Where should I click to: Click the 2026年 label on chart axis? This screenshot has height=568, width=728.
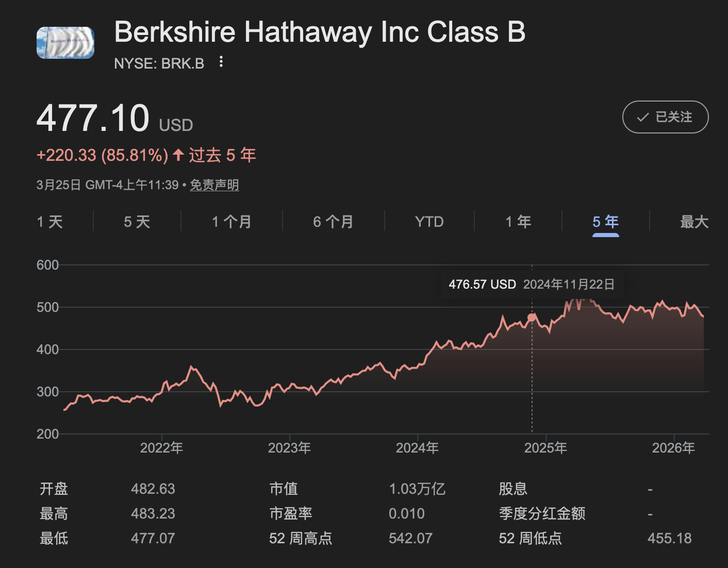pyautogui.click(x=673, y=448)
